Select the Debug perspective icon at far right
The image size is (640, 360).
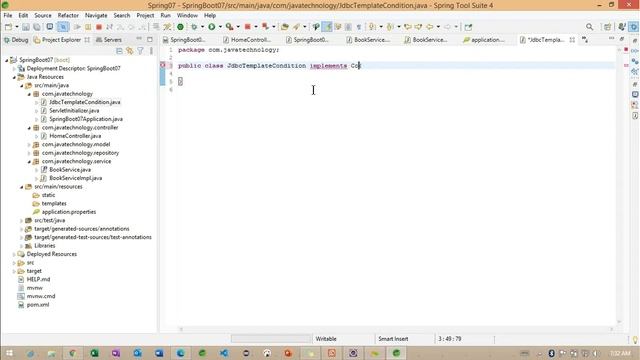point(633,27)
